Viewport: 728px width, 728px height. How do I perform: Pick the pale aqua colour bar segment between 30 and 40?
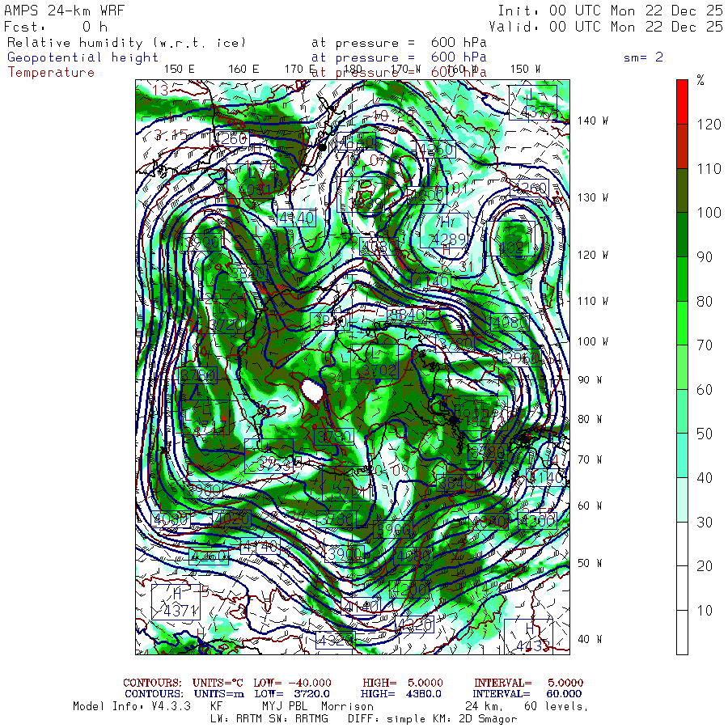(682, 500)
